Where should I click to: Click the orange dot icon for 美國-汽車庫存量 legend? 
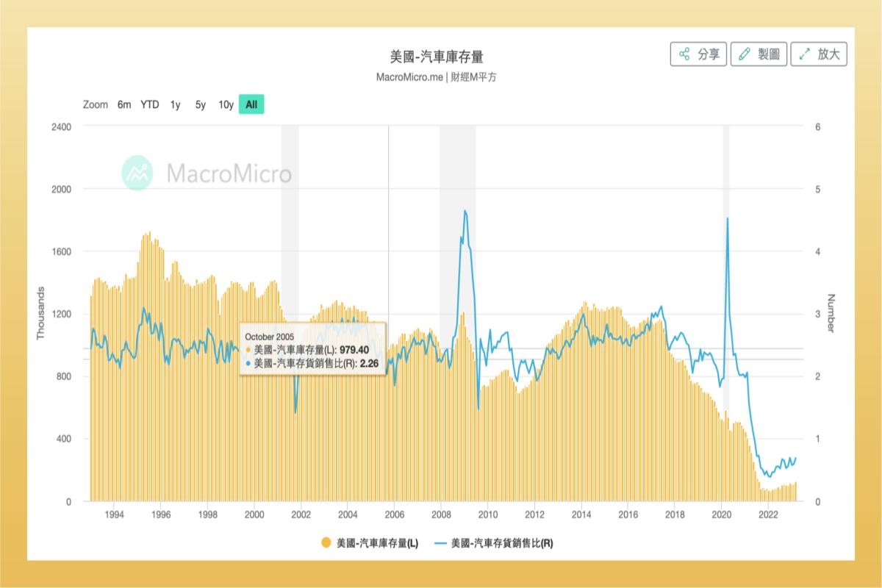(326, 544)
